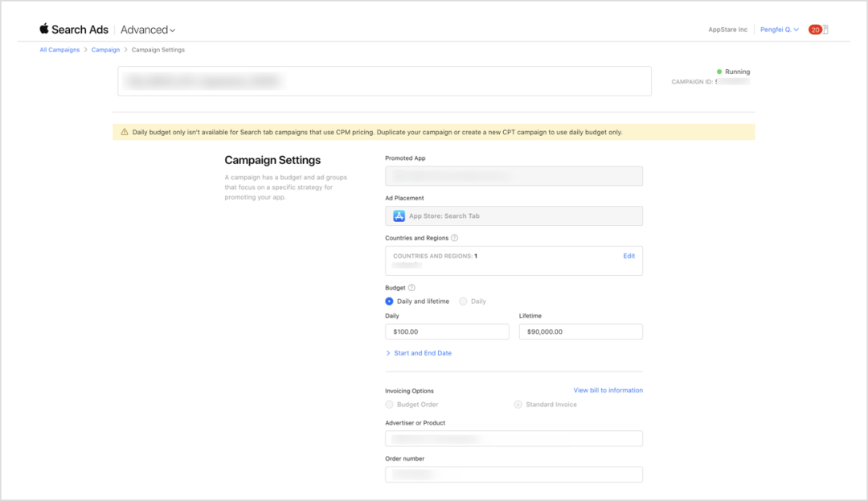Viewport: 868px width, 501px height.
Task: Navigate to the Campaign breadcrumb link
Action: click(x=105, y=50)
